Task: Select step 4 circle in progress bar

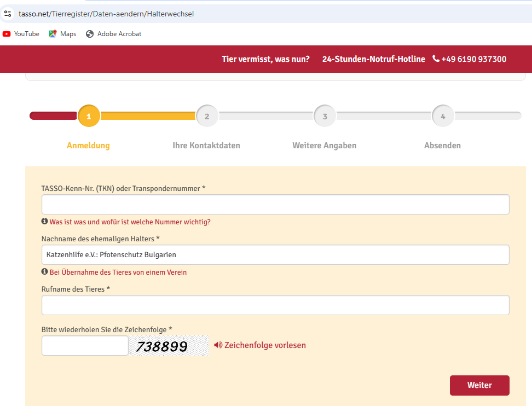Action: click(x=443, y=116)
